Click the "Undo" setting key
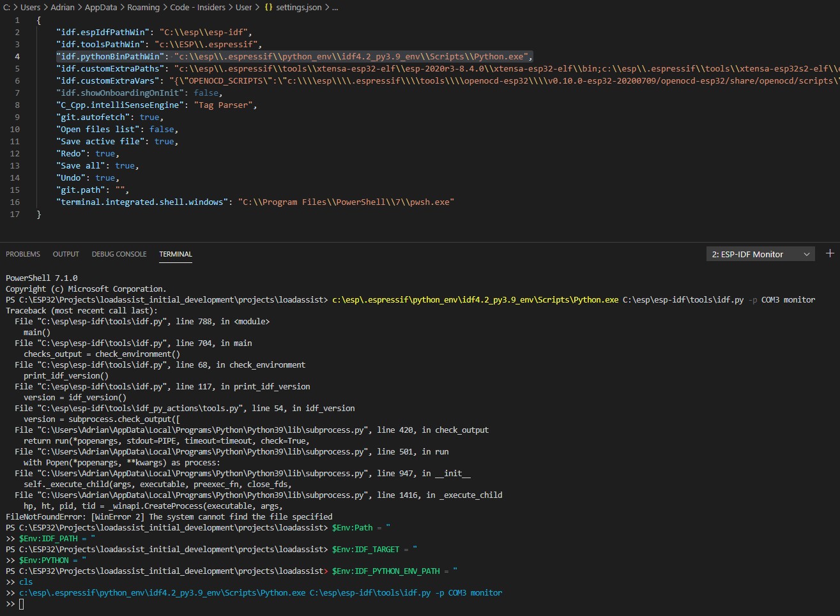840x616 pixels. (71, 177)
